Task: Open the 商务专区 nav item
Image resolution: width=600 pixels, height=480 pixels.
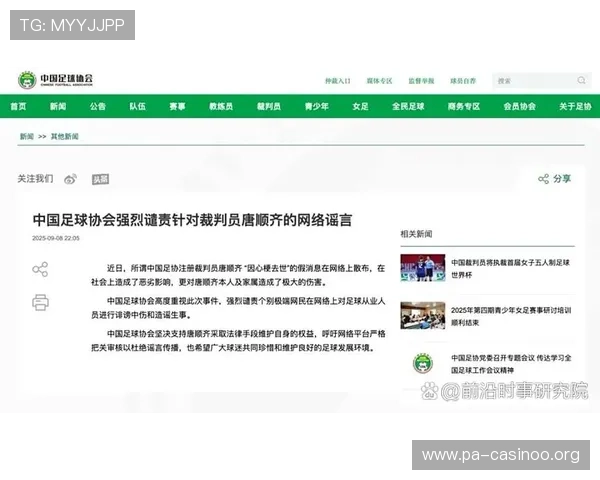Action: pyautogui.click(x=464, y=106)
